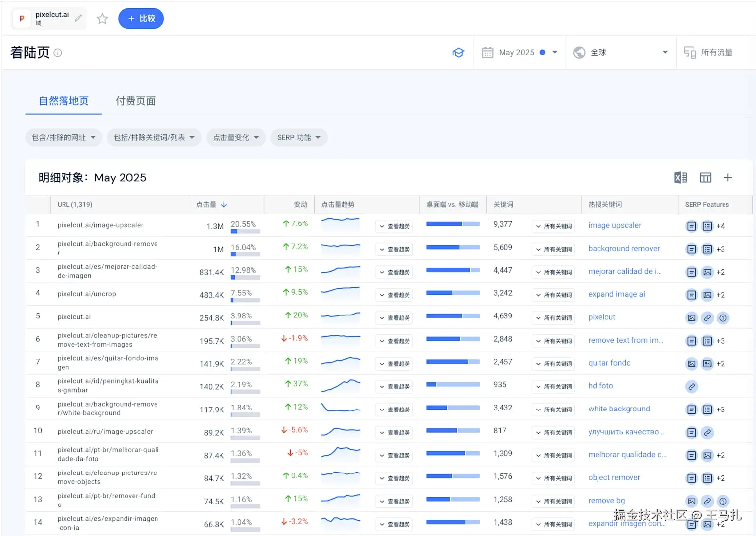Image resolution: width=756 pixels, height=536 pixels.
Task: Star pixelcut.ai as a favorite
Action: click(x=102, y=19)
